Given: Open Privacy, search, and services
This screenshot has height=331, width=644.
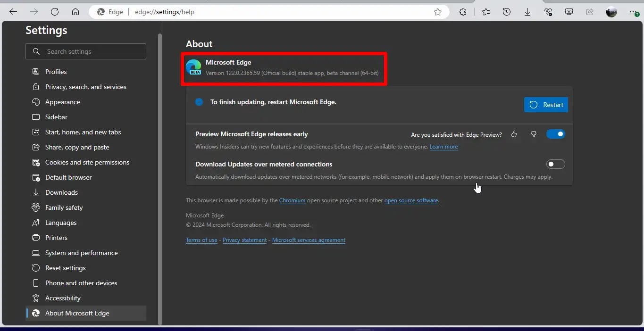Looking at the screenshot, I should click(x=86, y=87).
